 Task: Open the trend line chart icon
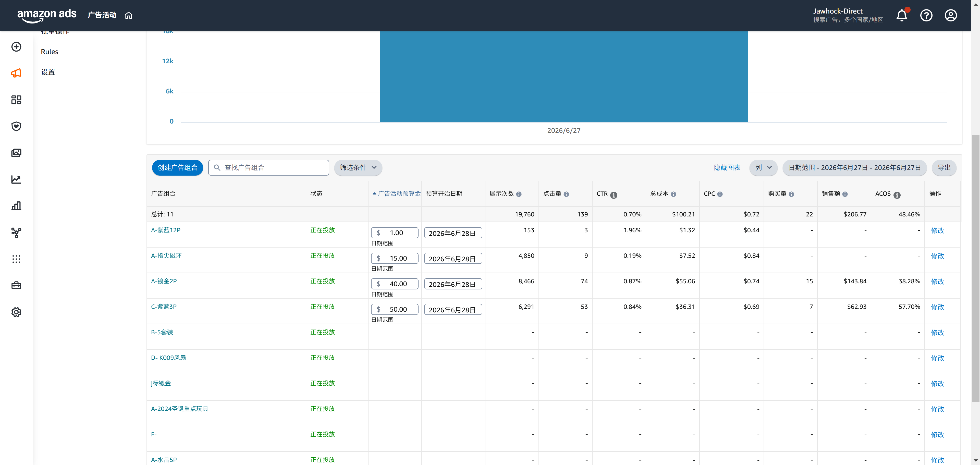16,180
